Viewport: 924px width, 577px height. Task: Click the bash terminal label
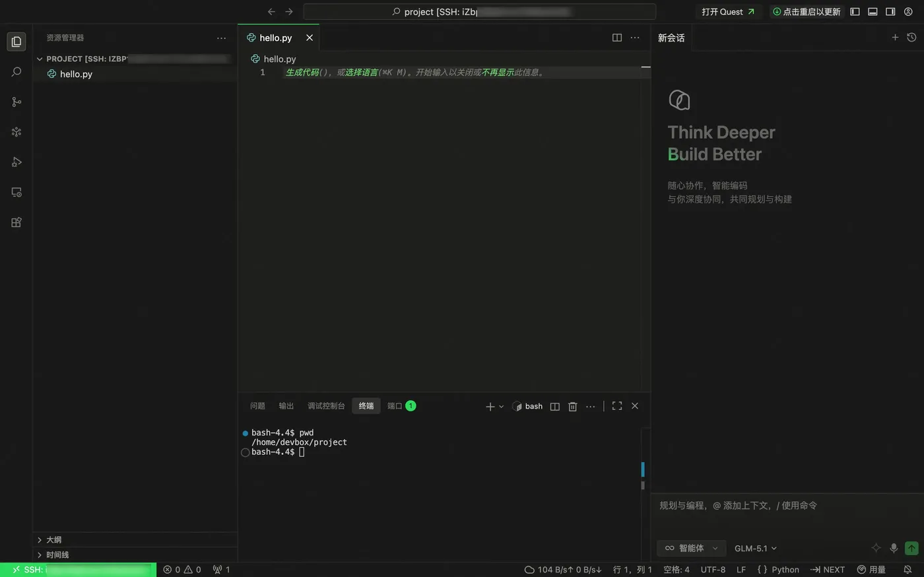[x=527, y=407]
